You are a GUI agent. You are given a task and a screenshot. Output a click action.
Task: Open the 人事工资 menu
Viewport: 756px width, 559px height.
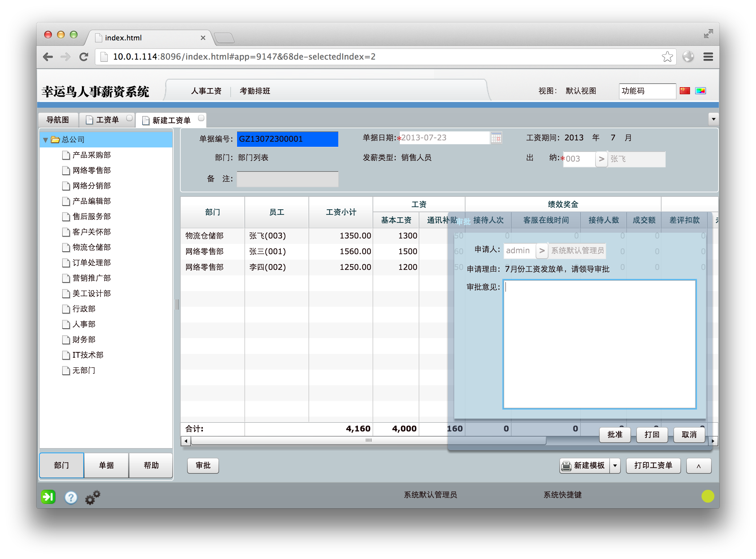click(x=206, y=91)
